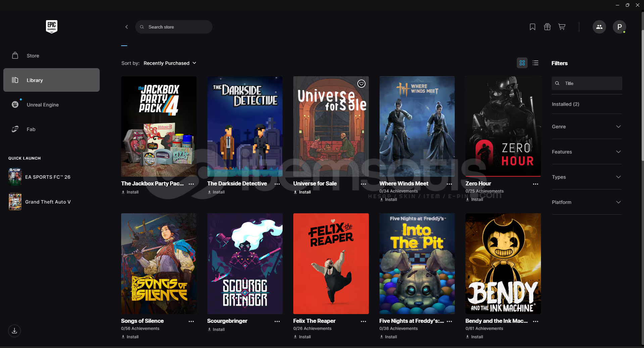Screen dimensions: 644x348
Task: Open options for Songs of Silence
Action: (x=191, y=321)
